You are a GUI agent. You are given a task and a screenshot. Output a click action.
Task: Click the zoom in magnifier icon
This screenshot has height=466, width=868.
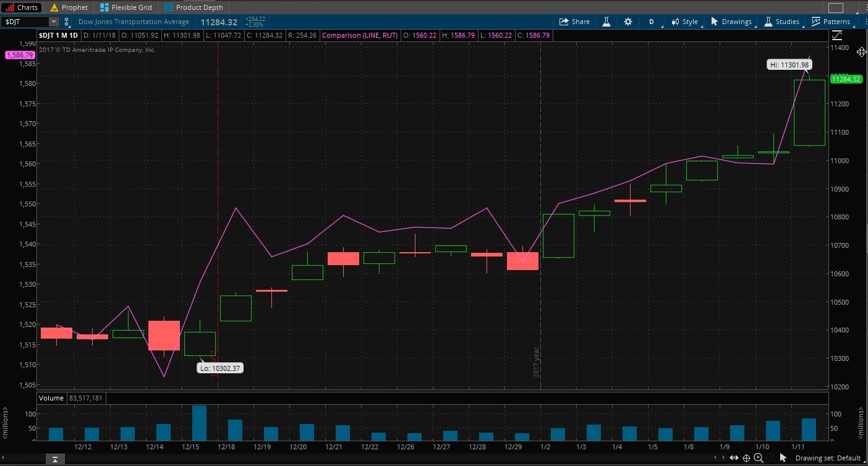coord(759,458)
